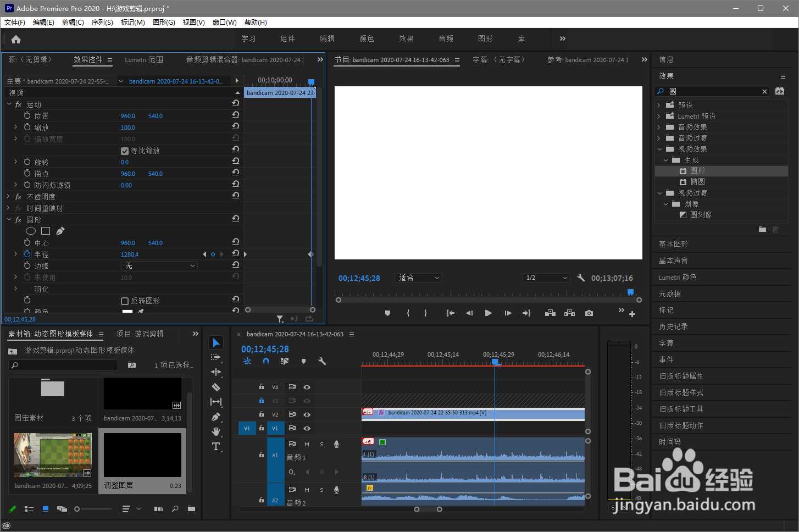The height and width of the screenshot is (532, 799).
Task: Select the Slip tool
Action: [216, 402]
